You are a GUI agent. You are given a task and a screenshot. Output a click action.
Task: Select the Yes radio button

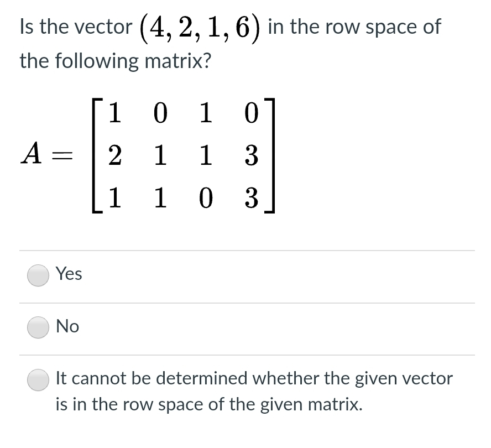38,275
